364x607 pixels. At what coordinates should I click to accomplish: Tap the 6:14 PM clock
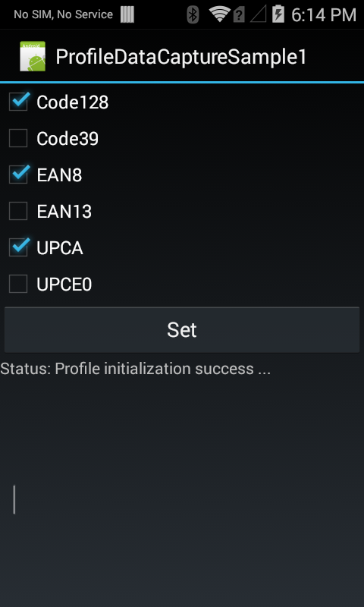(x=323, y=15)
